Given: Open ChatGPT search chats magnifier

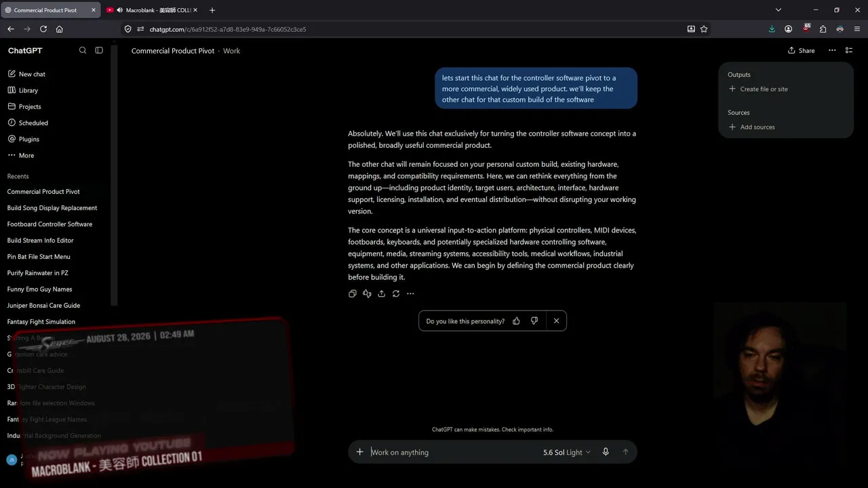Looking at the screenshot, I should [x=83, y=50].
